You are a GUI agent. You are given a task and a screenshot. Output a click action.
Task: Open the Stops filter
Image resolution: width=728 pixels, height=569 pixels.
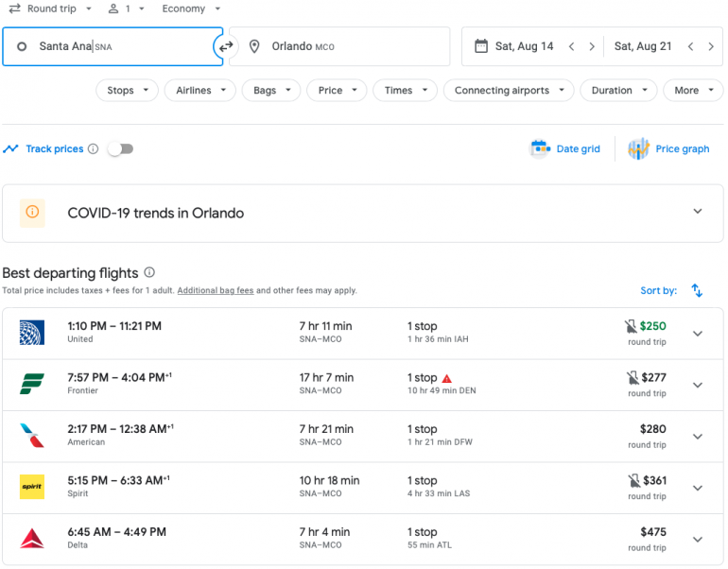[127, 91]
